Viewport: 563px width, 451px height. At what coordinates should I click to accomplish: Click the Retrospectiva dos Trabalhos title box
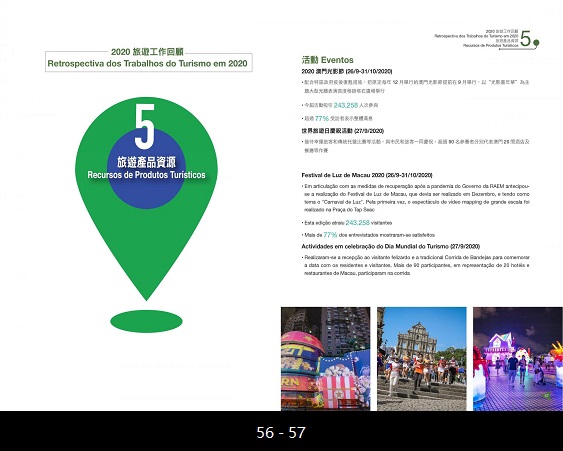pos(149,63)
